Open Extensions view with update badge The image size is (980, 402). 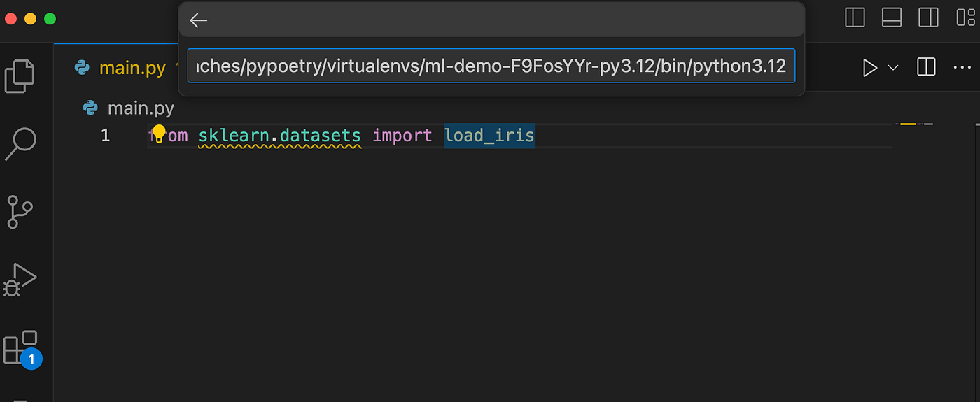click(x=22, y=349)
